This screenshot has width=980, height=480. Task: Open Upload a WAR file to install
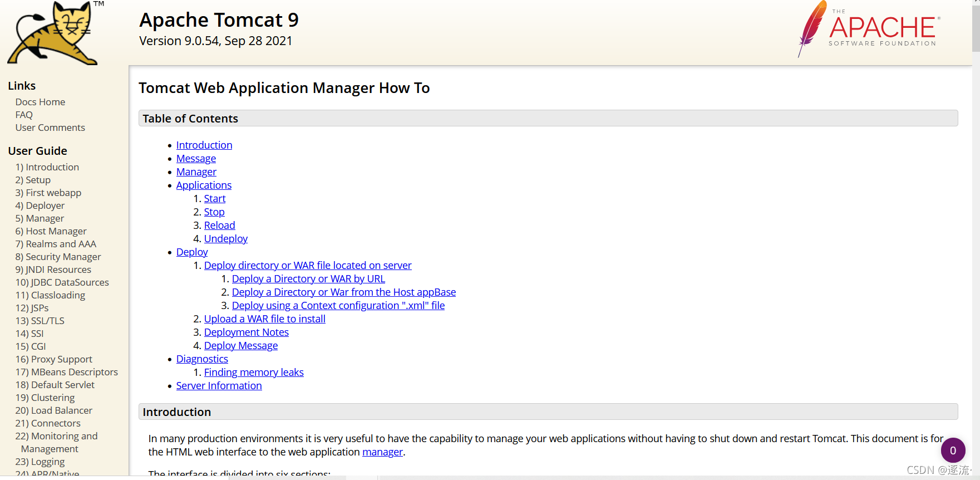265,319
